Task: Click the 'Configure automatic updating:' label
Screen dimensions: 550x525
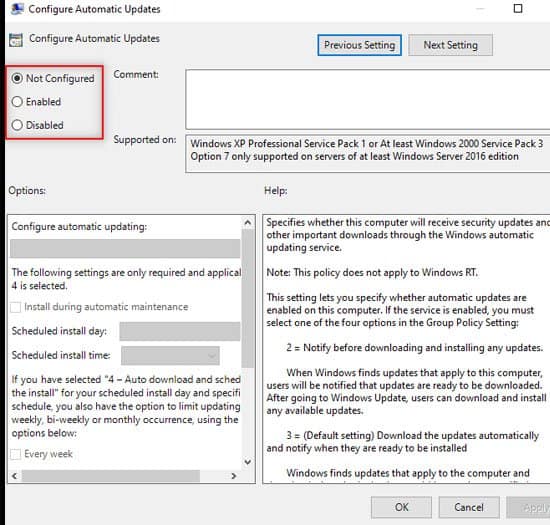Action: pyautogui.click(x=79, y=227)
